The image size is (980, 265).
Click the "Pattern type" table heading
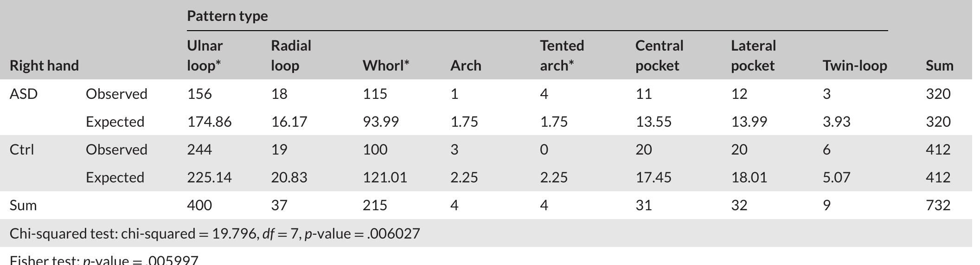(227, 16)
